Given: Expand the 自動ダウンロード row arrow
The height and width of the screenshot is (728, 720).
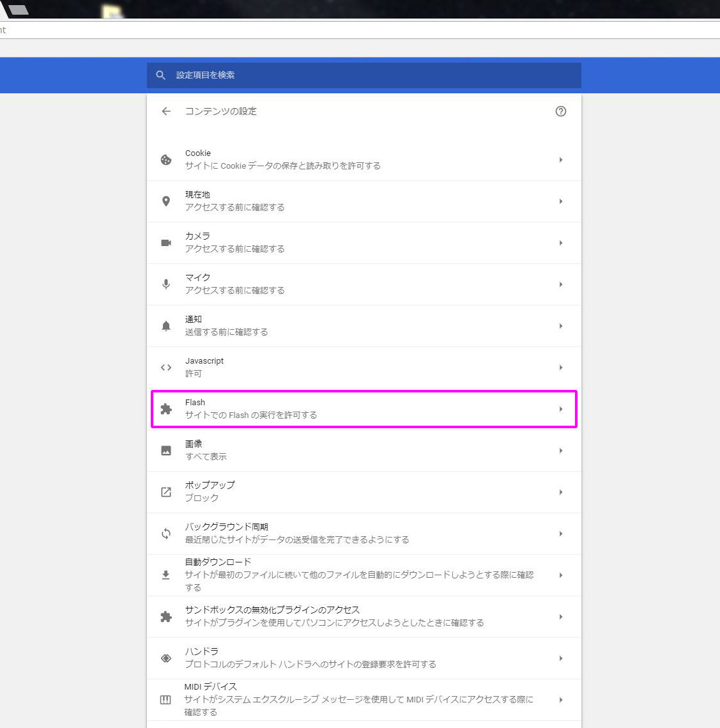Looking at the screenshot, I should (561, 575).
